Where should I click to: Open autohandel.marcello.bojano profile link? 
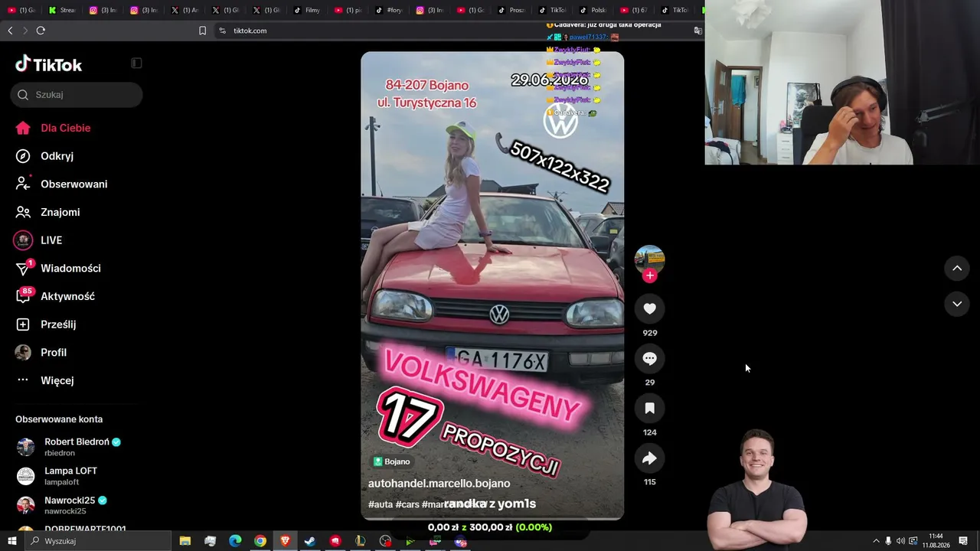(439, 484)
